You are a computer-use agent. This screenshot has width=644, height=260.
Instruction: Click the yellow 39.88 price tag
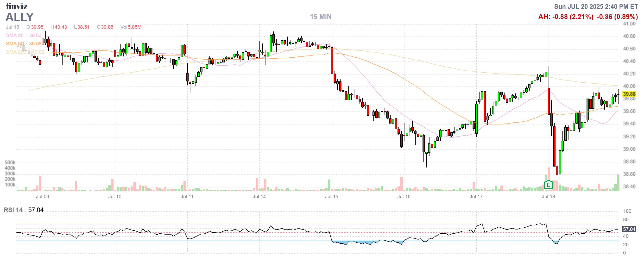click(x=629, y=94)
